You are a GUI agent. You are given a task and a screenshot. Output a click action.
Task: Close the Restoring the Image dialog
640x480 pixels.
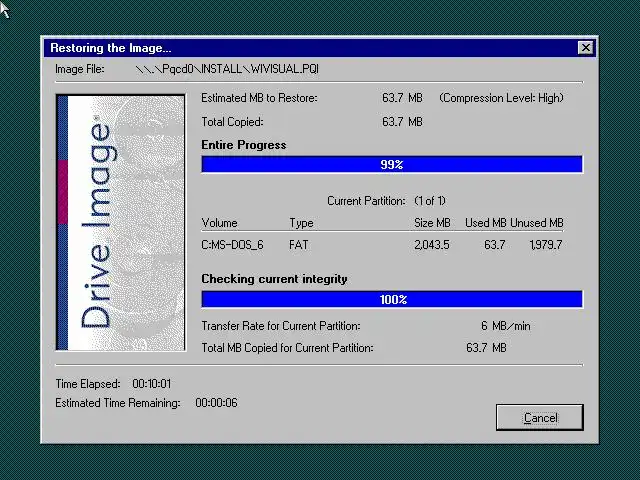pyautogui.click(x=586, y=48)
